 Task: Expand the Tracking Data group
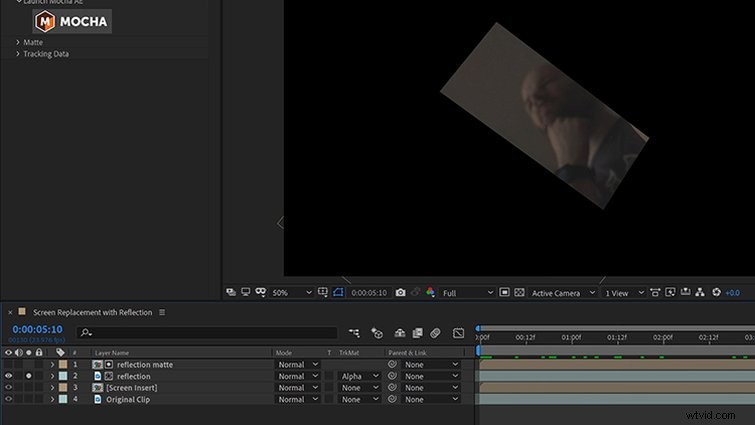[18, 54]
